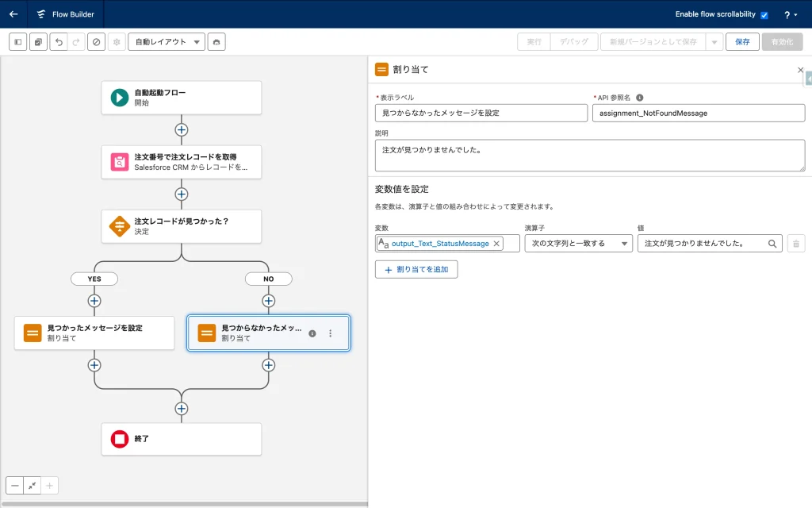Click the back arrow in header
812x508 pixels.
pos(13,14)
